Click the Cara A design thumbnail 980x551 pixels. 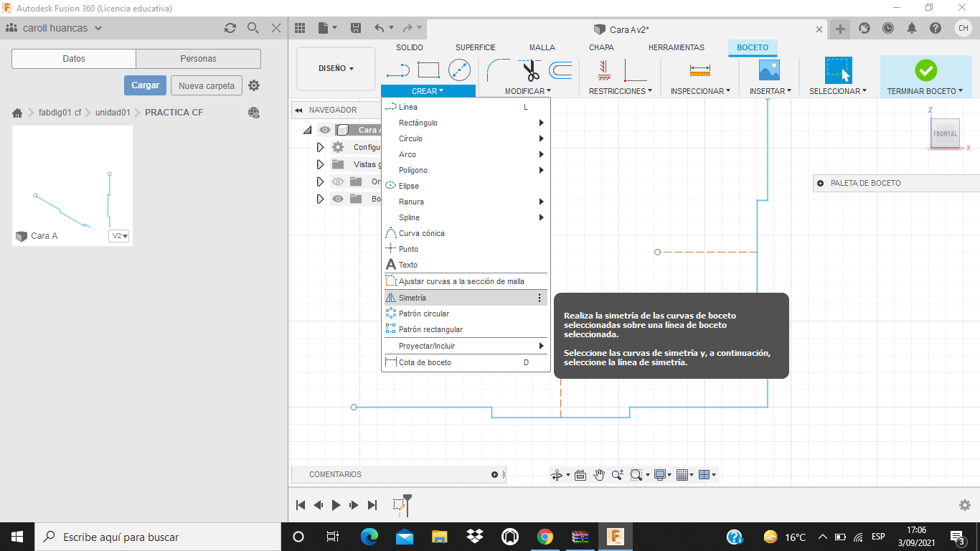72,186
